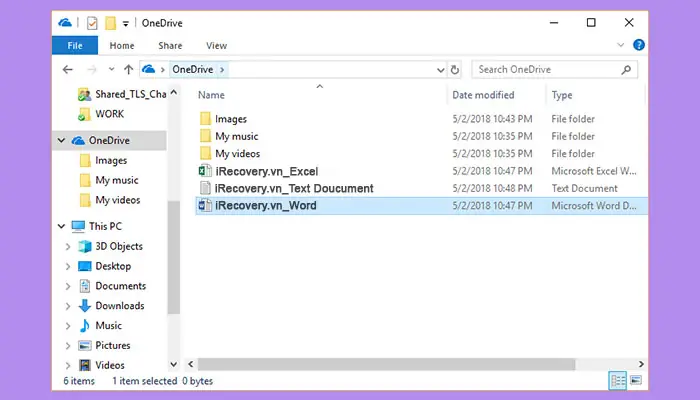The width and height of the screenshot is (700, 400).
Task: Expand the Videos node
Action: pyautogui.click(x=68, y=366)
